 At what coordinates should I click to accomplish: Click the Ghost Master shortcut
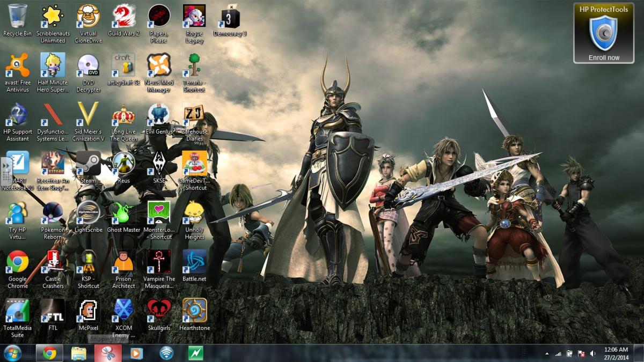[123, 217]
